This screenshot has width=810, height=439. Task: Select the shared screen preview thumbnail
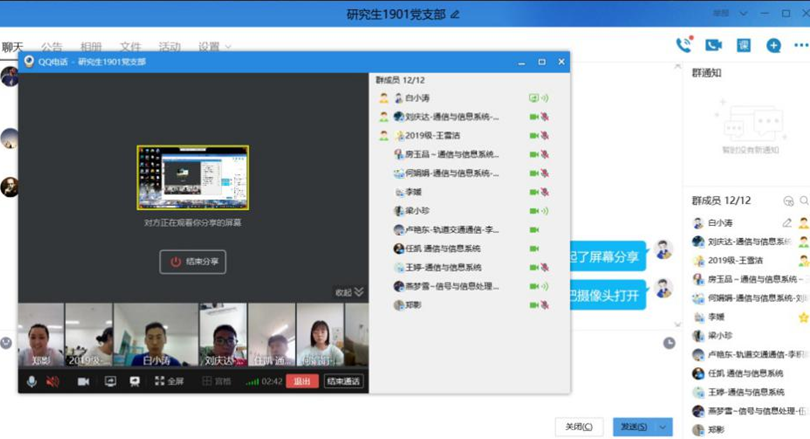193,178
